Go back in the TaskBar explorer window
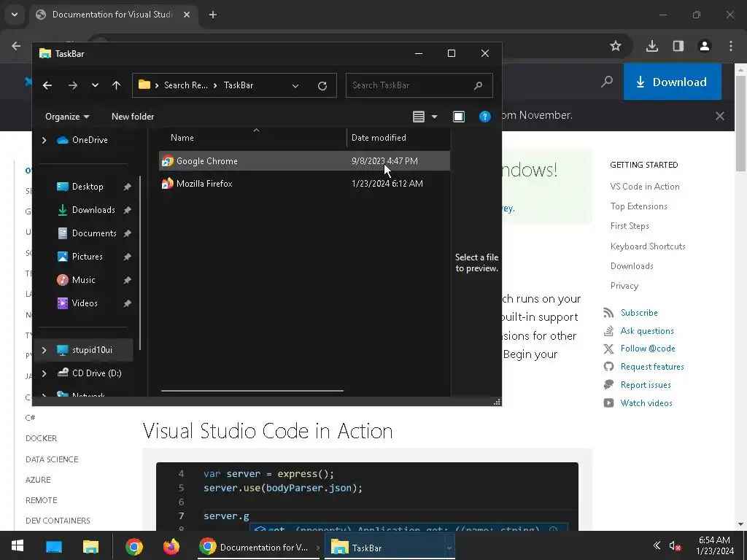This screenshot has width=747, height=560. click(47, 85)
